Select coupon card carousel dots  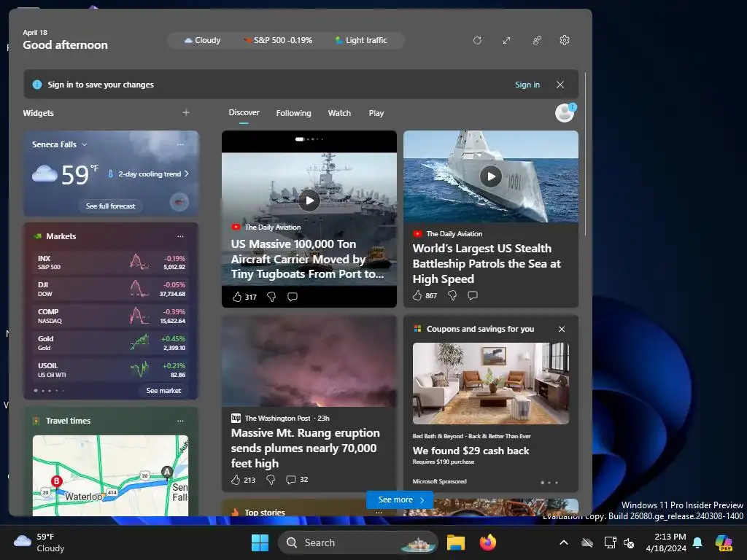549,483
